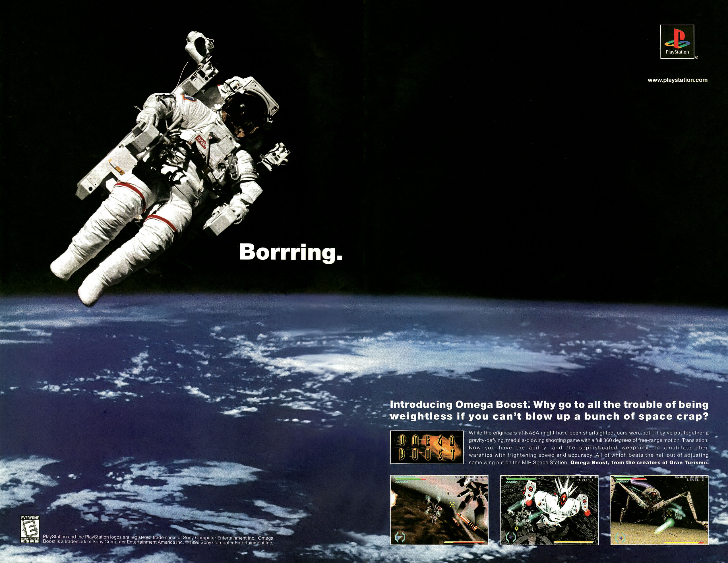Click the Omega Boost logo box
The width and height of the screenshot is (728, 563).
(x=427, y=447)
